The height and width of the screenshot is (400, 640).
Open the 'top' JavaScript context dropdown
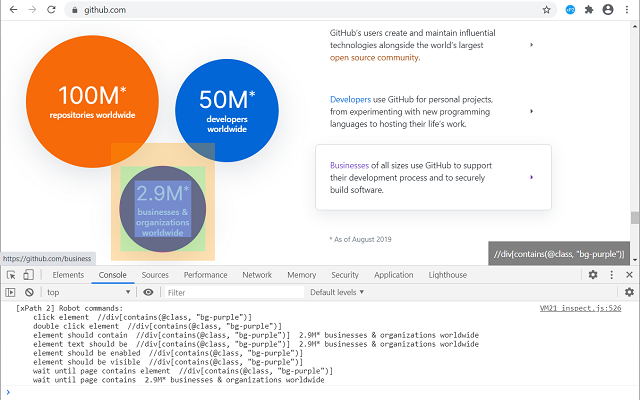(88, 292)
